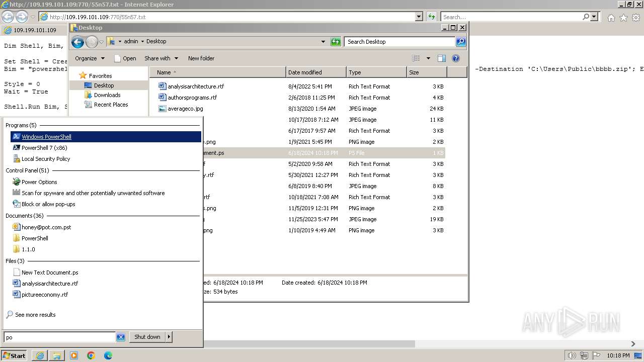Click the volume icon in system tray
This screenshot has width=644, height=362.
coord(571,355)
